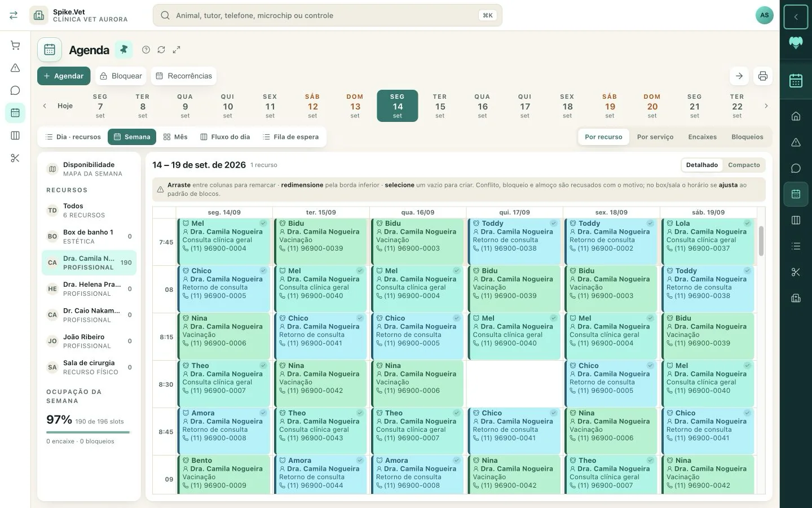The image size is (812, 508).
Task: Open the chat bubble icon in left sidebar
Action: click(15, 90)
